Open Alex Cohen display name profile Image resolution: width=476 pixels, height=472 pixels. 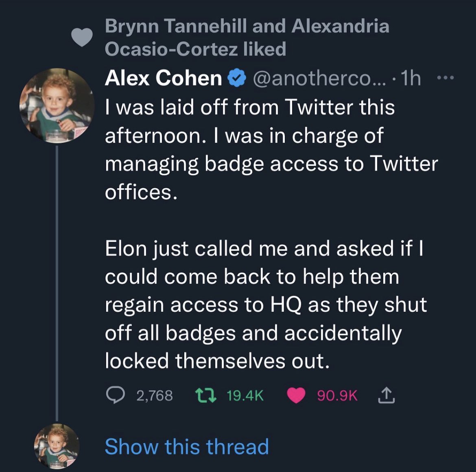(163, 78)
